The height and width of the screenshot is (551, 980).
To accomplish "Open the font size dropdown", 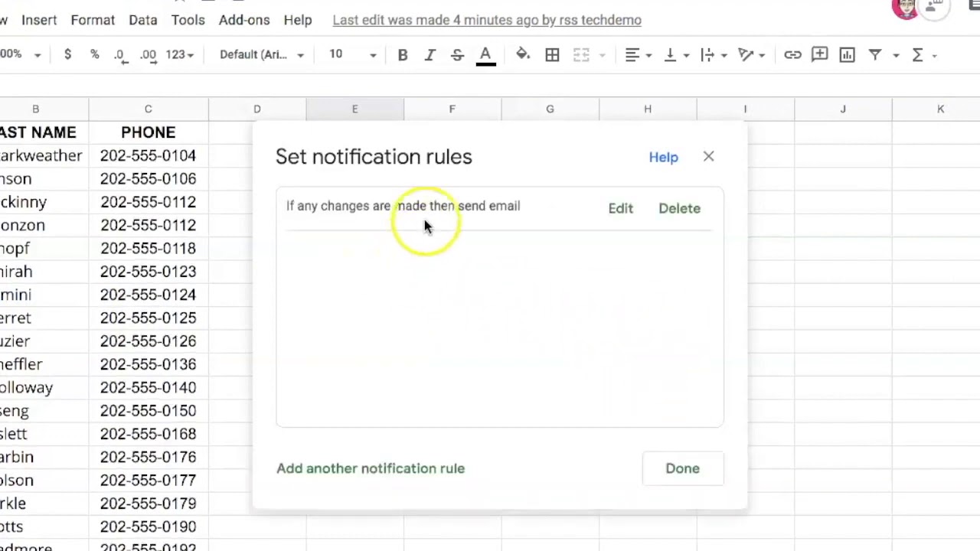I will tap(353, 54).
